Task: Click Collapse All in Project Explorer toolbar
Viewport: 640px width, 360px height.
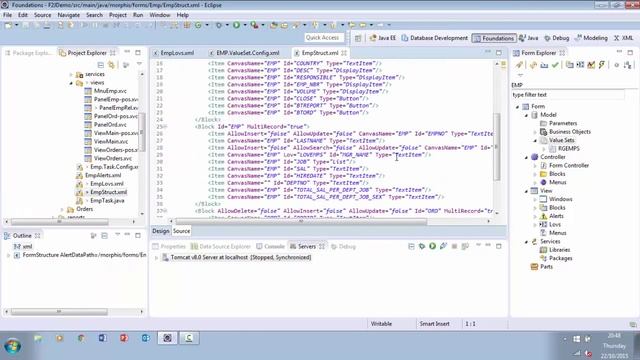Action: [100, 65]
